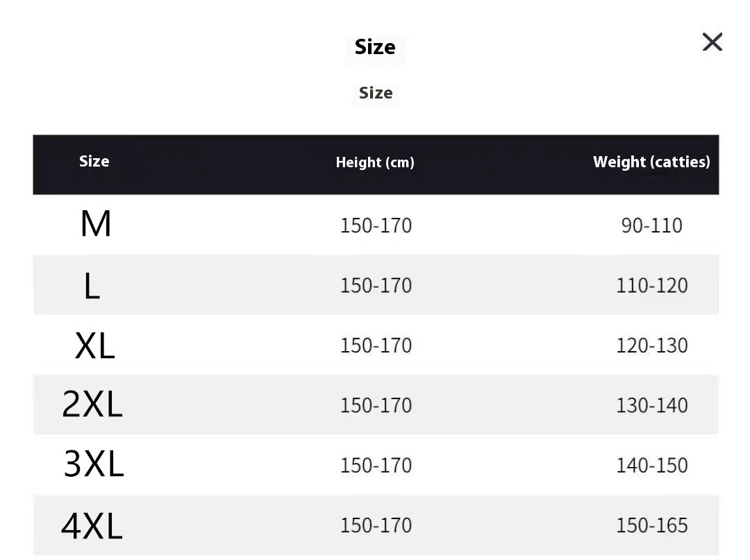
Task: Choose the XL size row
Action: pyautogui.click(x=376, y=345)
